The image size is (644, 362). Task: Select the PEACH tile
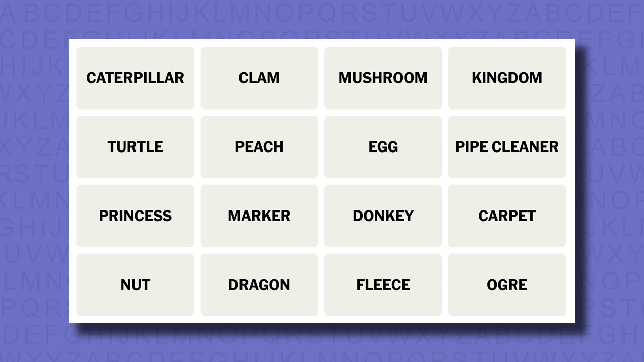(x=259, y=147)
